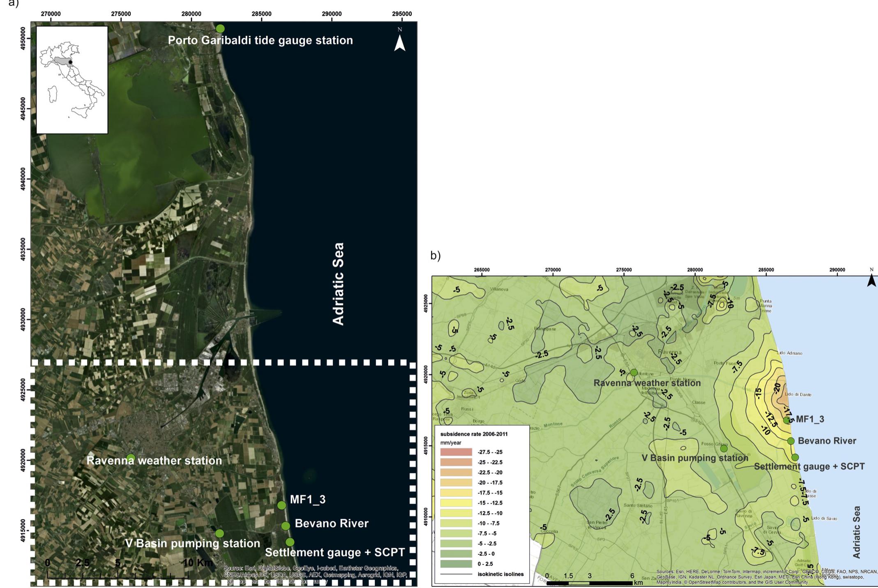This screenshot has width=878, height=588.
Task: Toggle the 0 - 2.5 legend category
Action: tap(456, 564)
